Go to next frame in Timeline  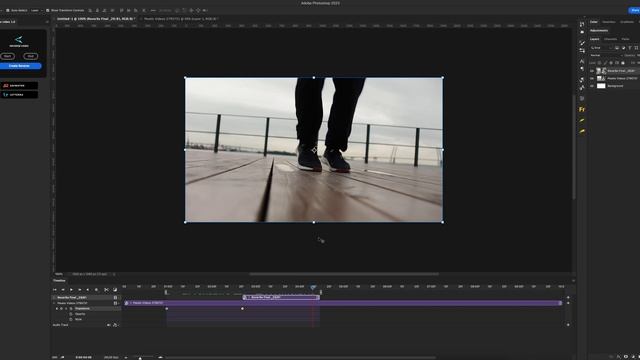point(80,290)
